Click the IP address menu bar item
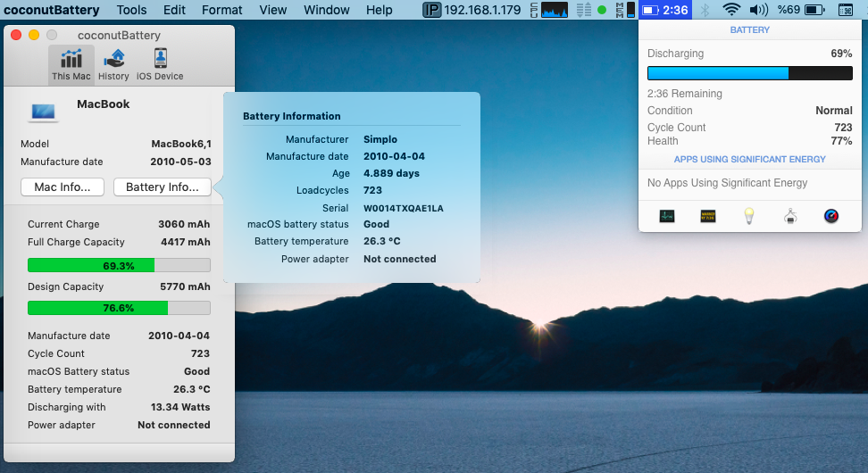The height and width of the screenshot is (473, 868). coord(472,10)
